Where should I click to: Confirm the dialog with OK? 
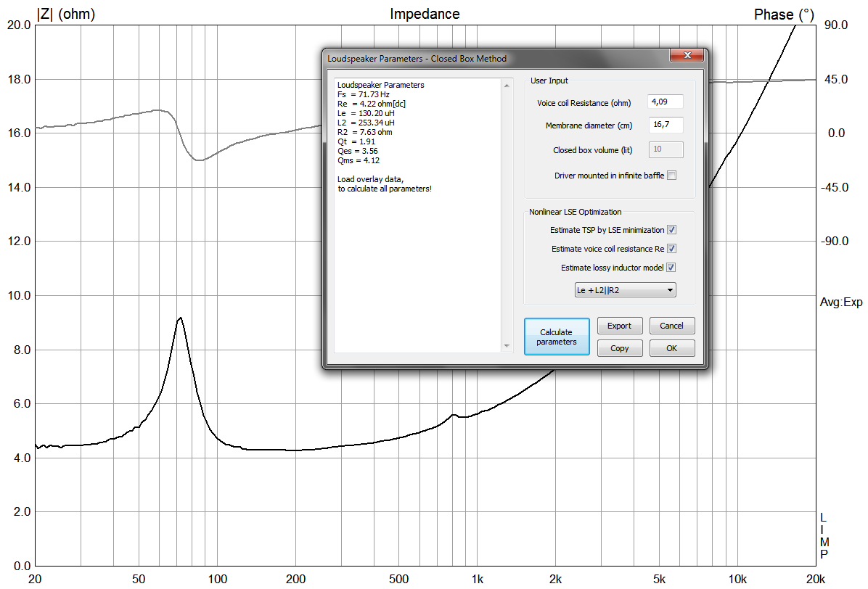tap(671, 348)
